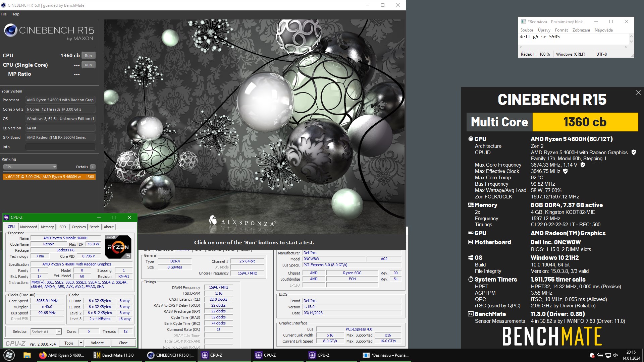Open the Windows Security tray icon
Image resolution: width=644 pixels, height=362 pixels.
592,355
